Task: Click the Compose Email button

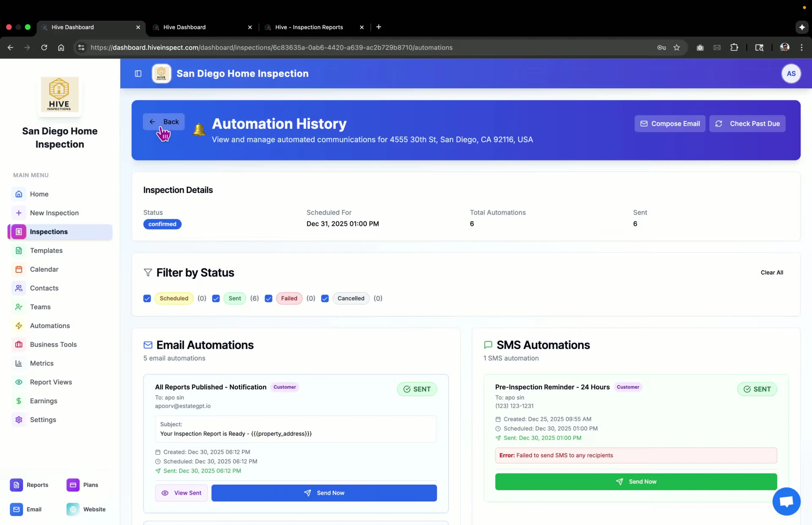Action: (669, 124)
